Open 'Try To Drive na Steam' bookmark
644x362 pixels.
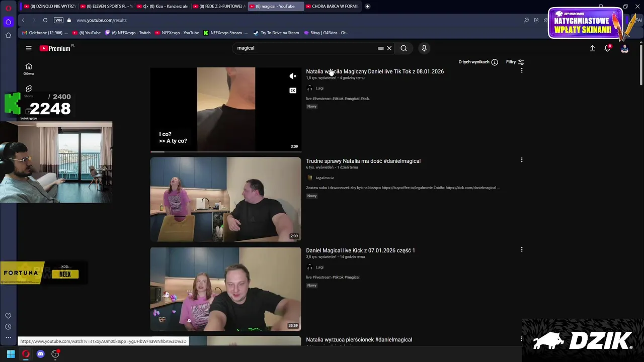[276, 33]
